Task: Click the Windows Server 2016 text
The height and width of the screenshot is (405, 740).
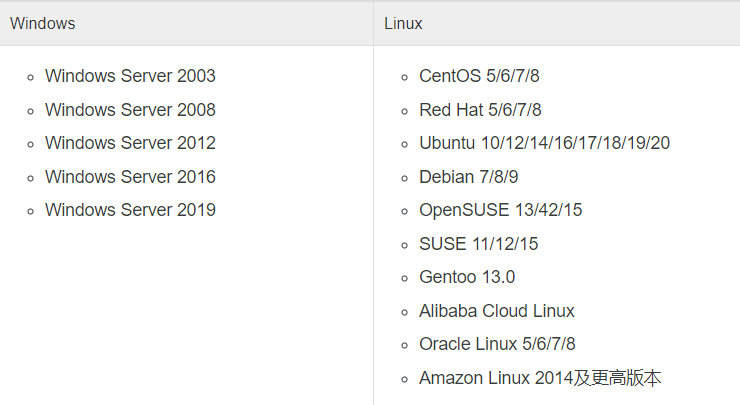Action: 130,177
